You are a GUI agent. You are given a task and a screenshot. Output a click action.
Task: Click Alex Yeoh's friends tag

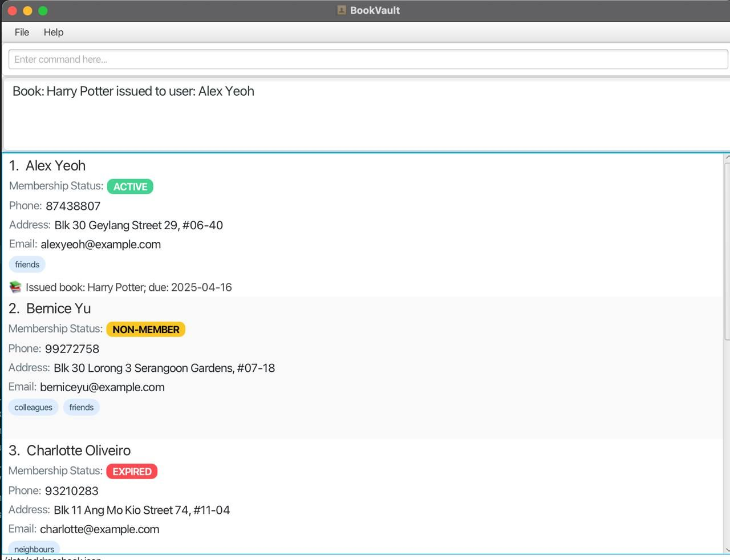[27, 265]
